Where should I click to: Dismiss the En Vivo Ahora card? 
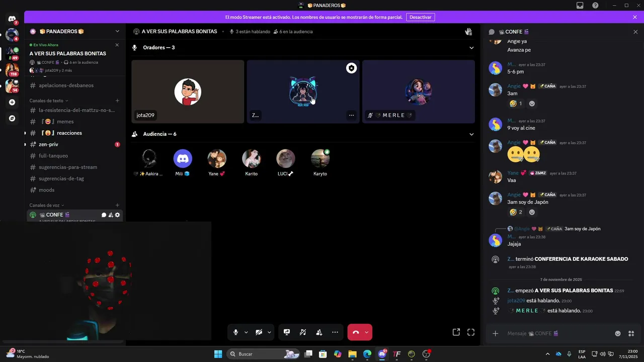tap(117, 45)
